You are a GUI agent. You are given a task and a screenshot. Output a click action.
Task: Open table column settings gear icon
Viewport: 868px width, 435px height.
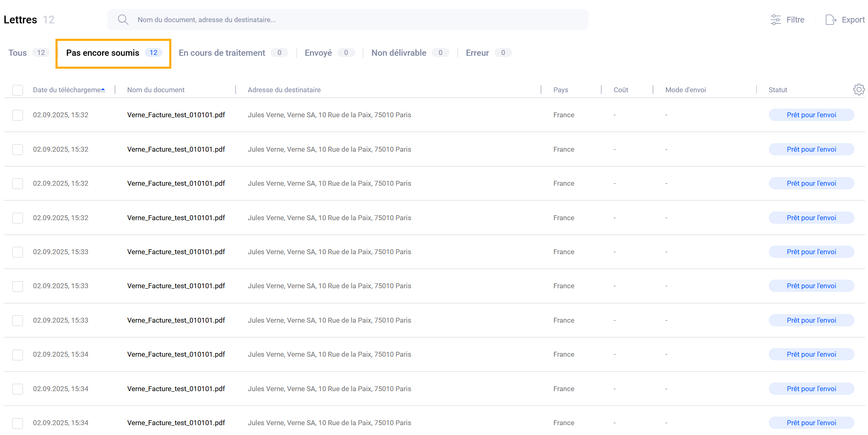(859, 89)
